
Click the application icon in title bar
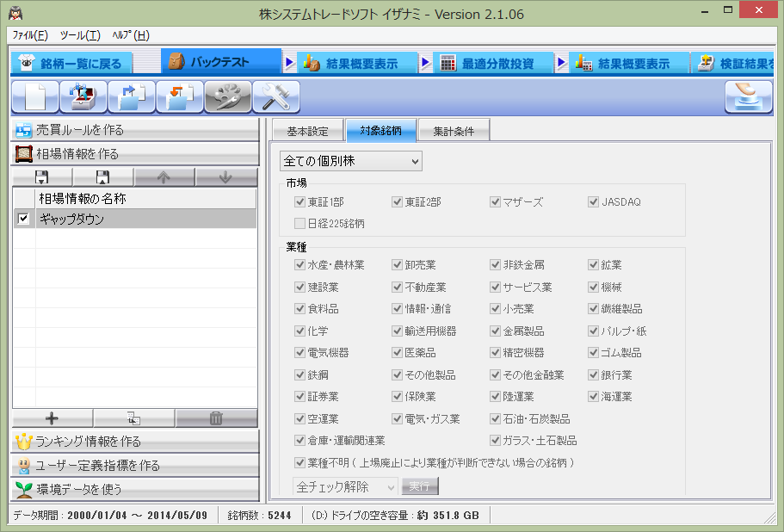pyautogui.click(x=15, y=13)
